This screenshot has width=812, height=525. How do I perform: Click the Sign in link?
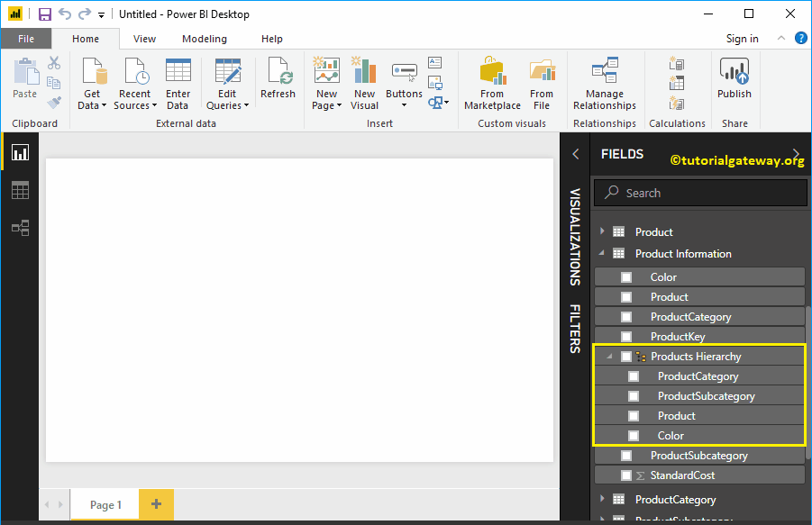pos(742,39)
